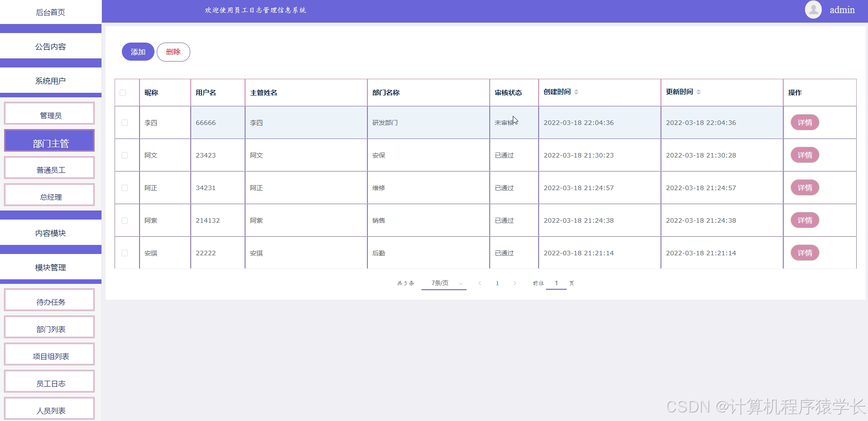View 详情 for user 66666
The height and width of the screenshot is (421, 868).
tap(805, 123)
